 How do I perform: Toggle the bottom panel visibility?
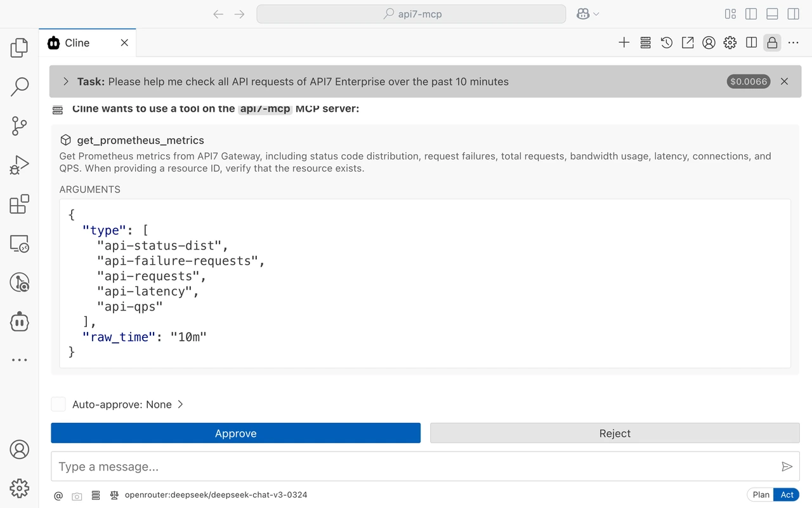point(772,14)
